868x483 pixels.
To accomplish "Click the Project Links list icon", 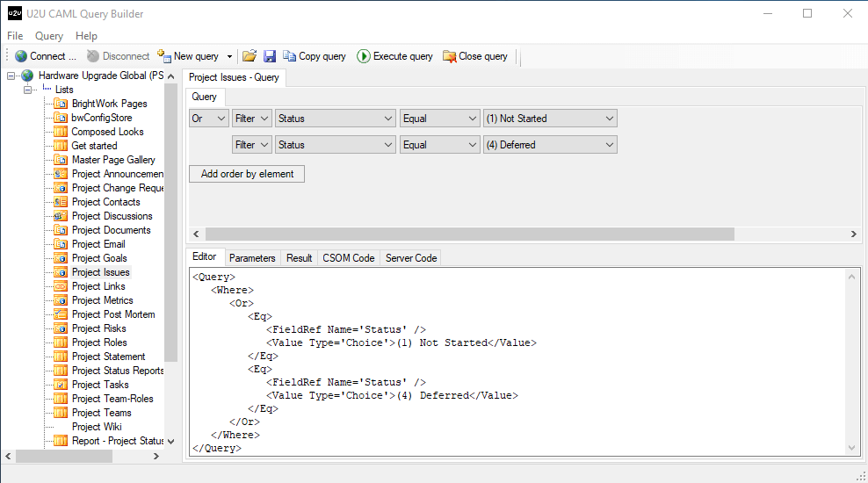I will tap(61, 286).
